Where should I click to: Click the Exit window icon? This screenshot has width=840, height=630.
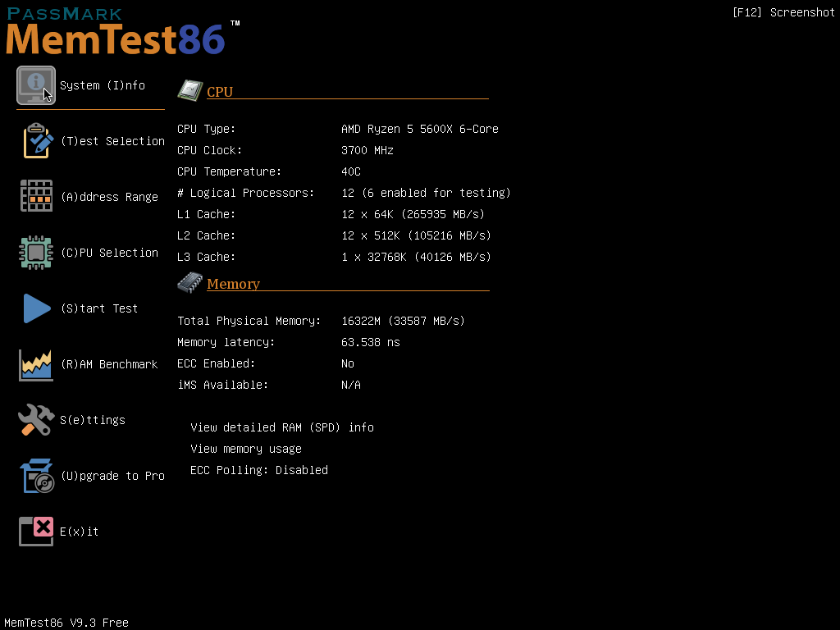[36, 532]
